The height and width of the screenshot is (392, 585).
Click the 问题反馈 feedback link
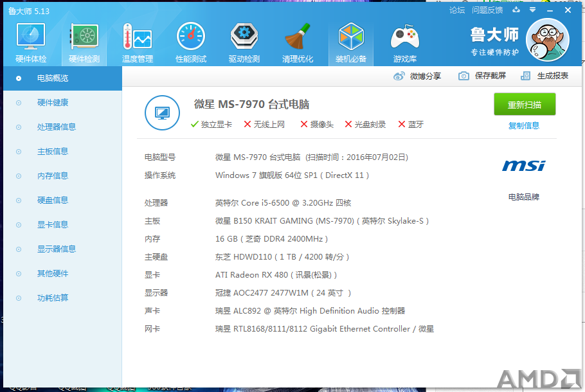click(487, 10)
